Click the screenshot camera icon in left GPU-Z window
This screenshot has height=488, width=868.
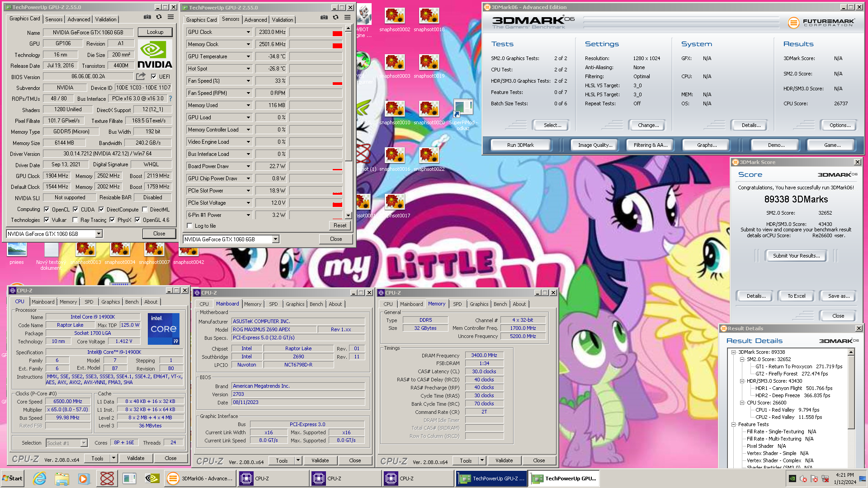point(147,17)
